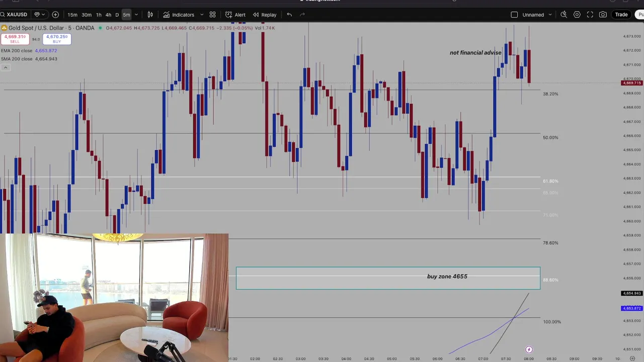Viewport: 644px width, 362px height.
Task: Open the candlestick chart type selector
Action: (150, 15)
